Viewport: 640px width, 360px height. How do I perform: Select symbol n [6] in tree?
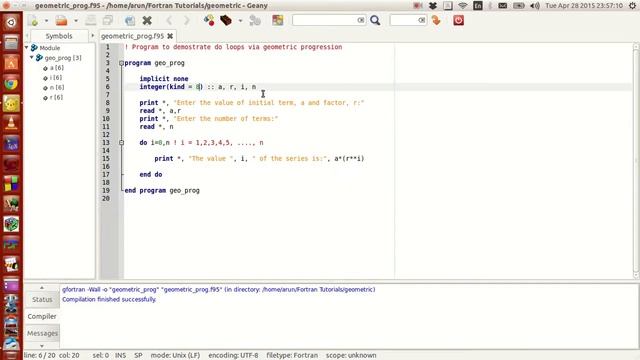(x=57, y=87)
